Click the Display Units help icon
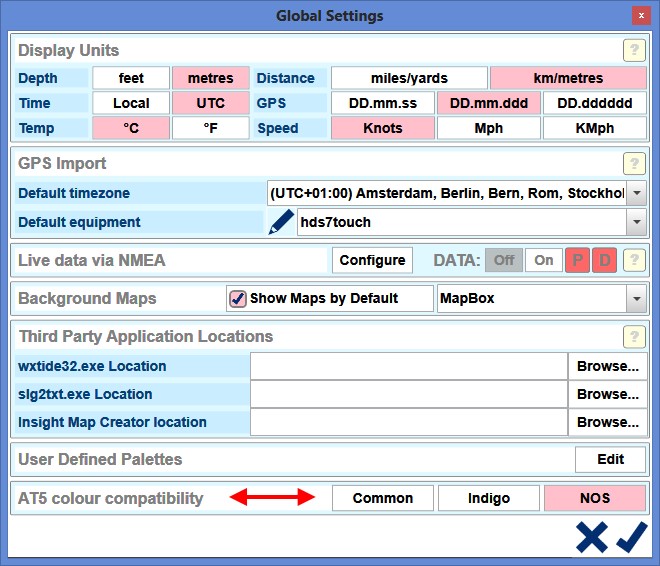 tap(634, 51)
